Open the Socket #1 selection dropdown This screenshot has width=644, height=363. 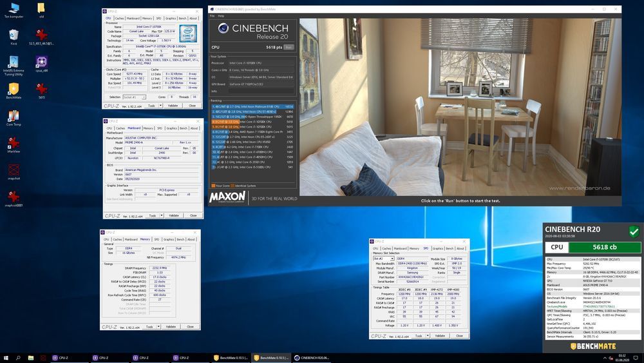click(x=135, y=97)
